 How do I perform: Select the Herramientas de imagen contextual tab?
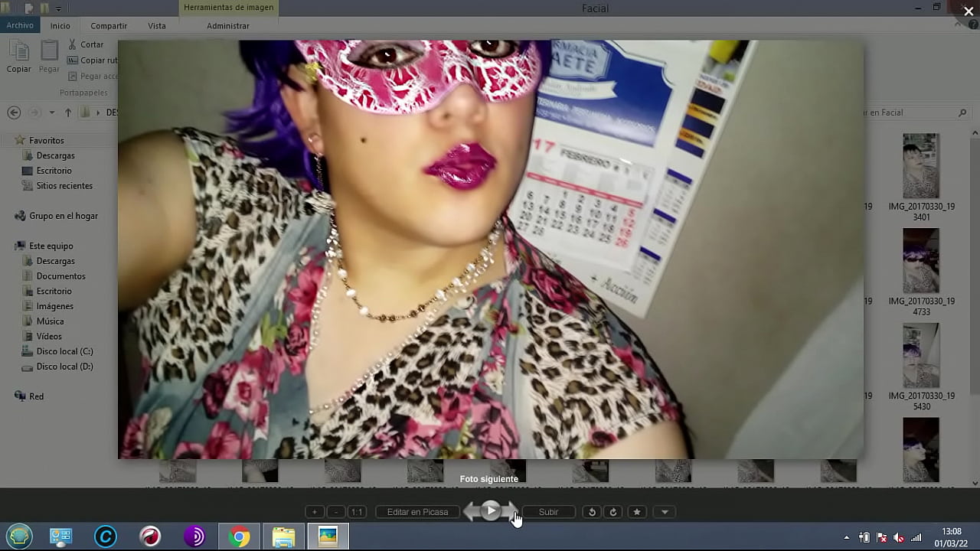[x=228, y=8]
